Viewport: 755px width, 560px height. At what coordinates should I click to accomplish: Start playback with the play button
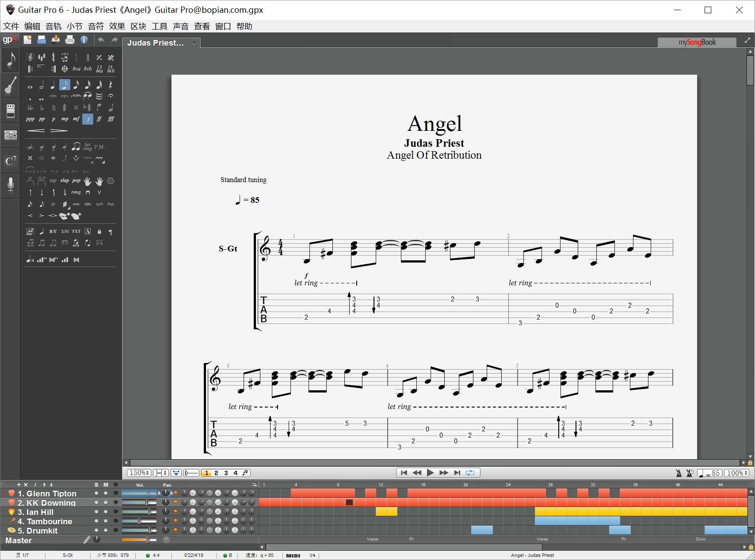430,473
